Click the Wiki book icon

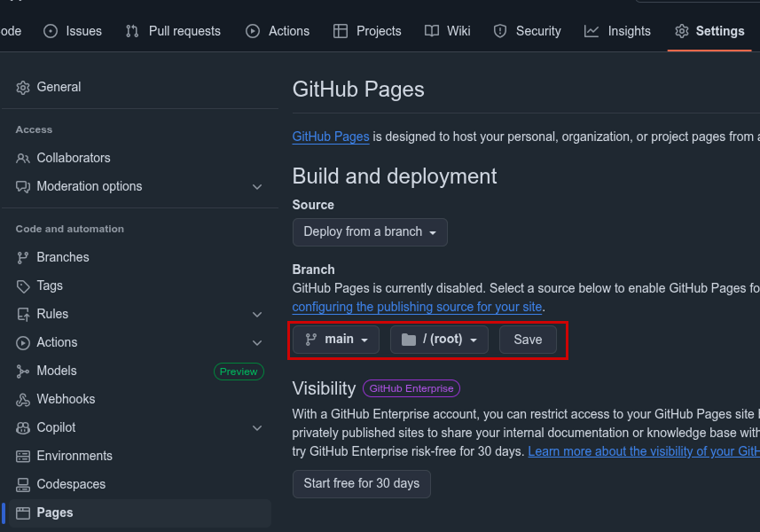(x=431, y=32)
